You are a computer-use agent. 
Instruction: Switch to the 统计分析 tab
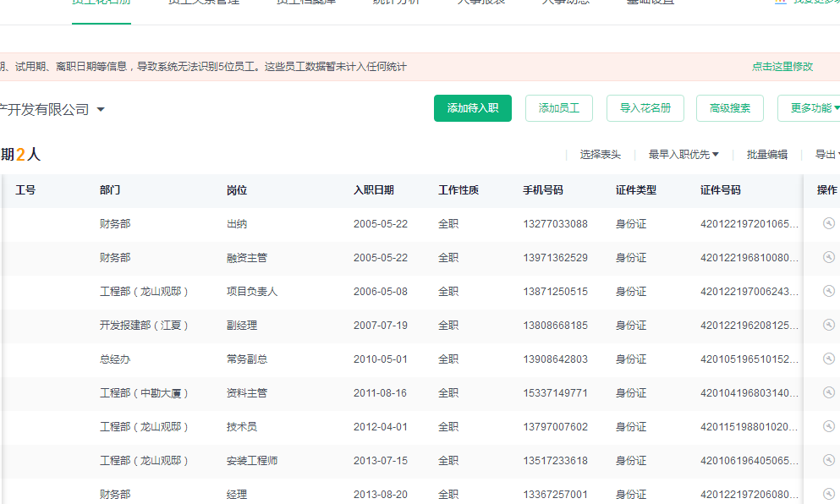pos(397,3)
